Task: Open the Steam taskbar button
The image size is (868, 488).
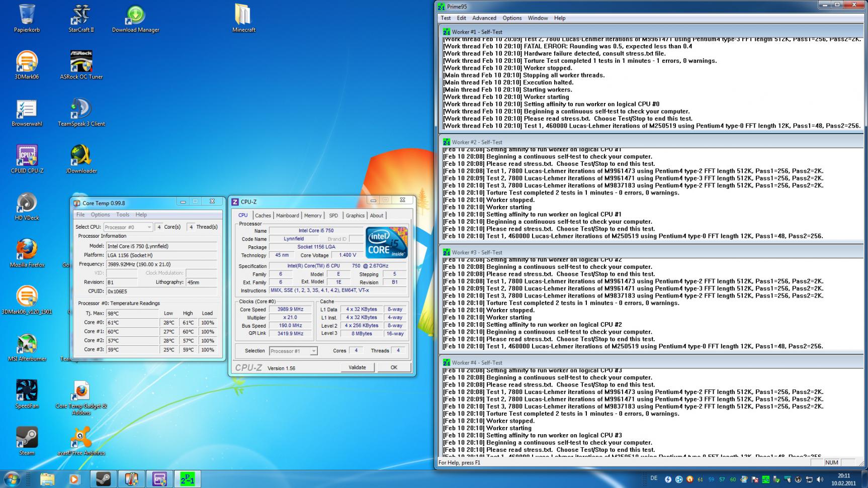Action: [103, 479]
